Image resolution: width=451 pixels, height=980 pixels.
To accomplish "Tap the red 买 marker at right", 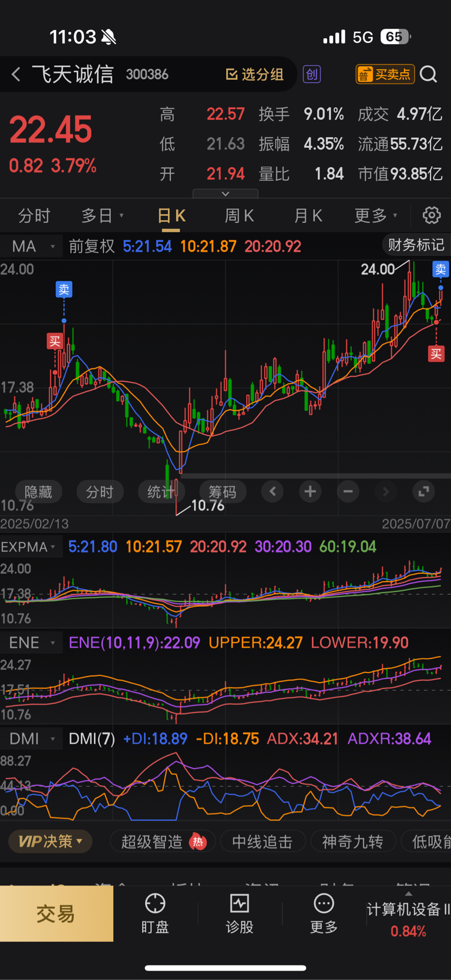I will coord(436,354).
